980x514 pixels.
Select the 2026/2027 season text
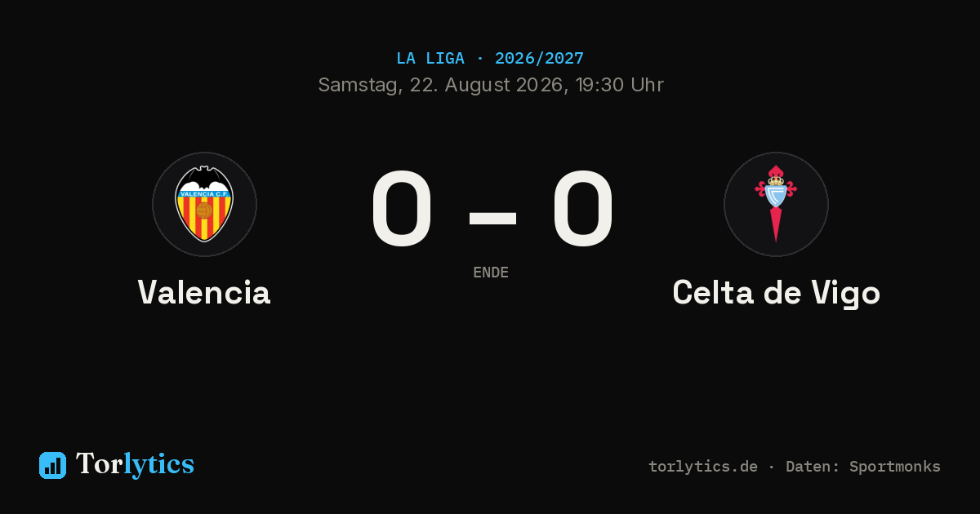coord(539,59)
